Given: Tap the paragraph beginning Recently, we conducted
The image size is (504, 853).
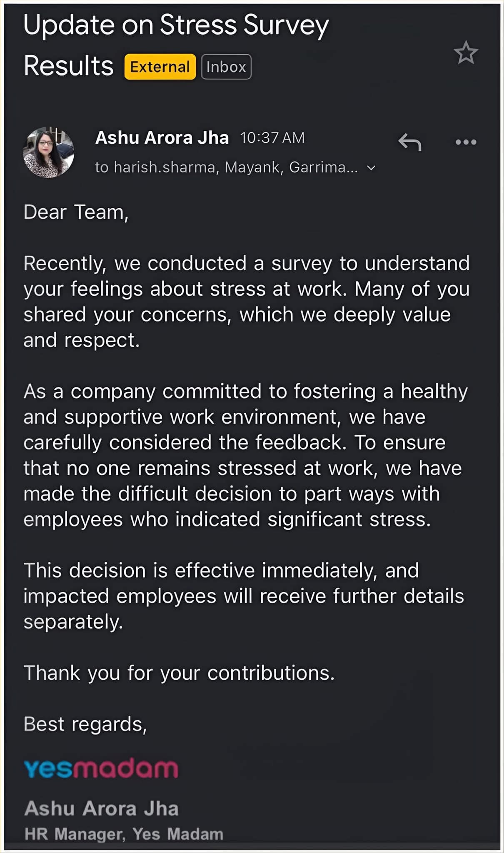Looking at the screenshot, I should [x=247, y=302].
